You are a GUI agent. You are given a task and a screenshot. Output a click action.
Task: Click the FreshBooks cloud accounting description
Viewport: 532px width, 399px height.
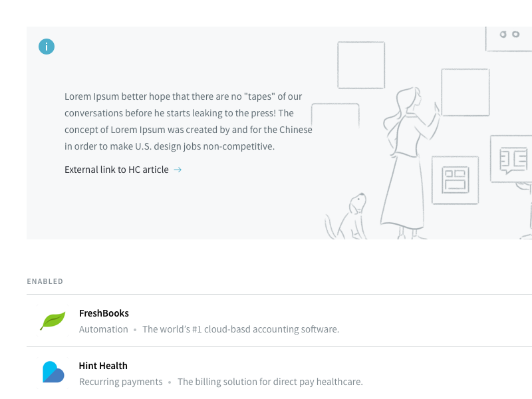coord(241,329)
